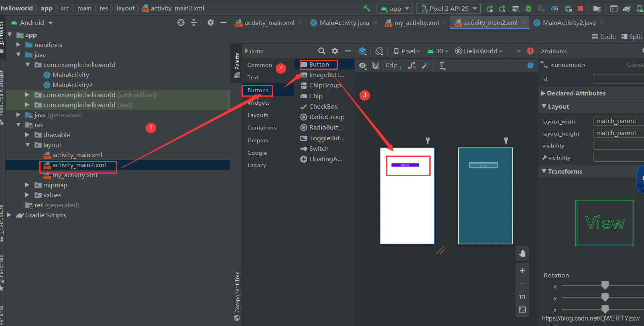Expand the Gradle Scripts node
The width and height of the screenshot is (644, 326).
coord(9,215)
